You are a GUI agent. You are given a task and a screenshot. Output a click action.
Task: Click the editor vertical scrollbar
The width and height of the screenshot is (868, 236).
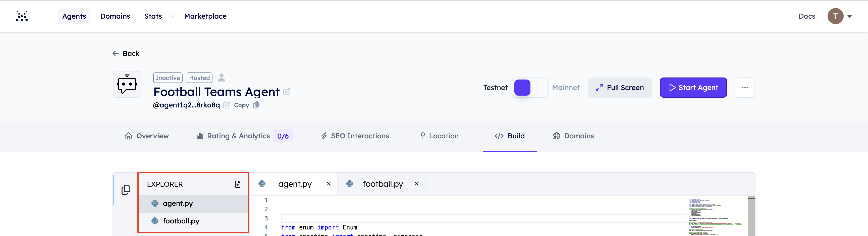coord(751,216)
